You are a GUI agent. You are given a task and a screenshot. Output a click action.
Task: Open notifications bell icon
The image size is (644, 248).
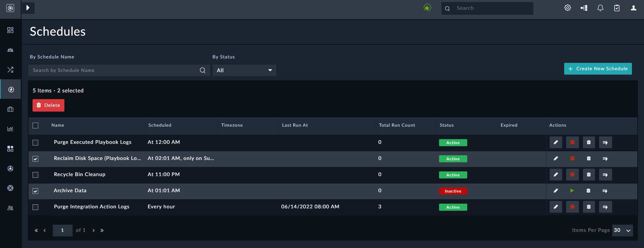pos(600,8)
